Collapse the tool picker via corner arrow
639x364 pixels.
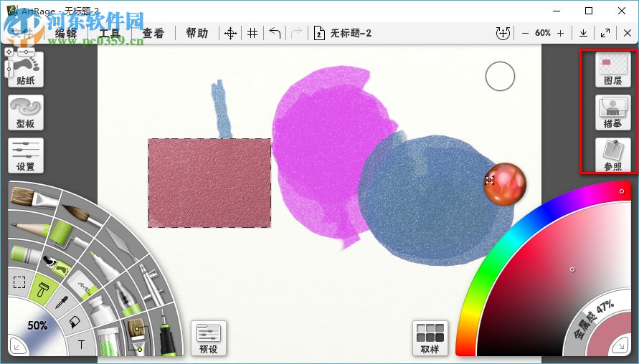pos(17,347)
